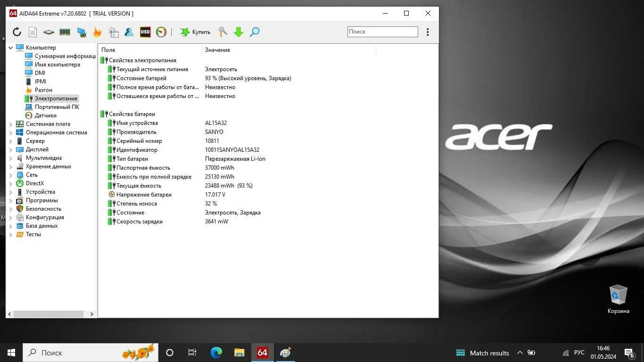Expand the DirectX tree node
644x362 pixels.
pos(11,183)
